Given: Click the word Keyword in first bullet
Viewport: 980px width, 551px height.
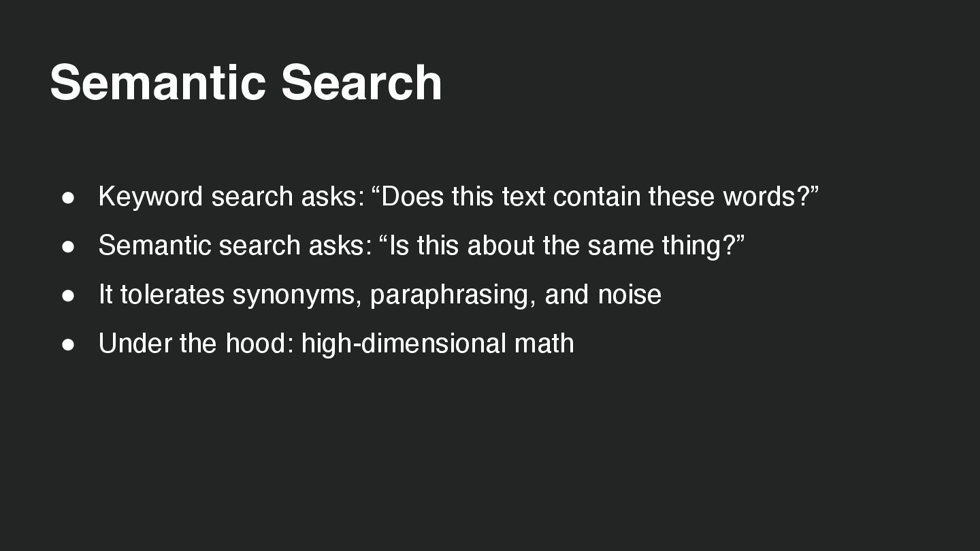Looking at the screenshot, I should click(151, 197).
